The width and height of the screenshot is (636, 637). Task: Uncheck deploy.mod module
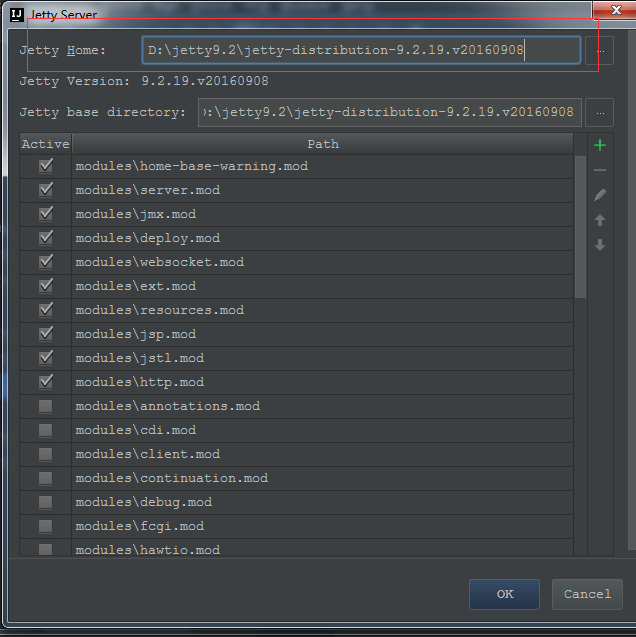(x=45, y=238)
